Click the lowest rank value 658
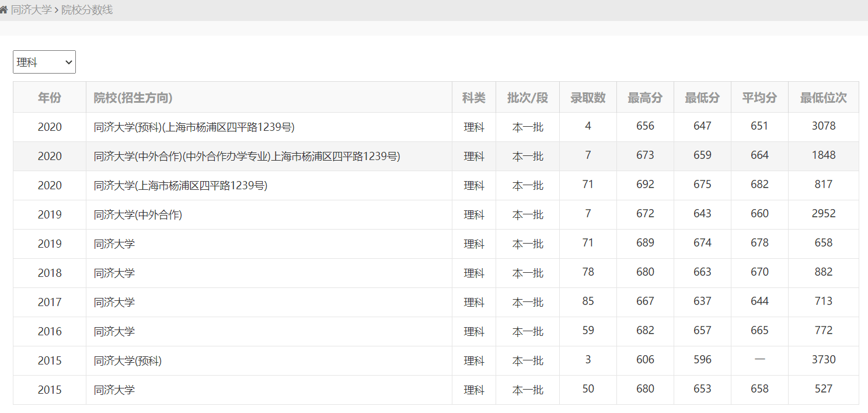 (824, 242)
